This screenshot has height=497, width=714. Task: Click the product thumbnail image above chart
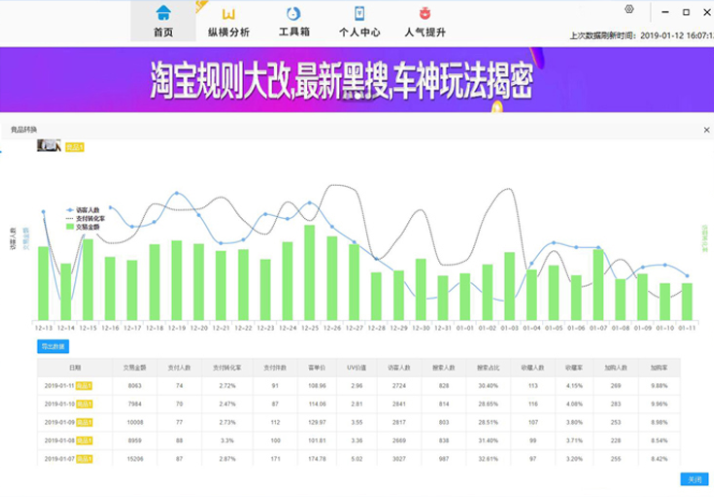tap(49, 146)
